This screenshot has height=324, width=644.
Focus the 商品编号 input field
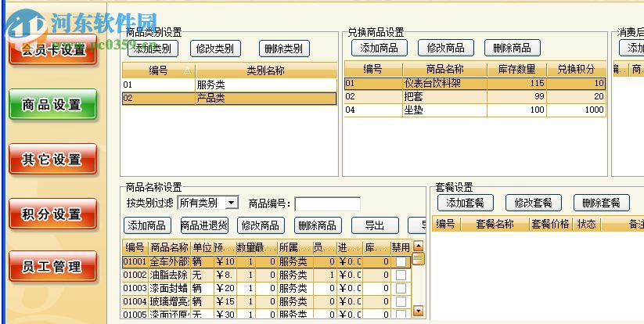327,203
